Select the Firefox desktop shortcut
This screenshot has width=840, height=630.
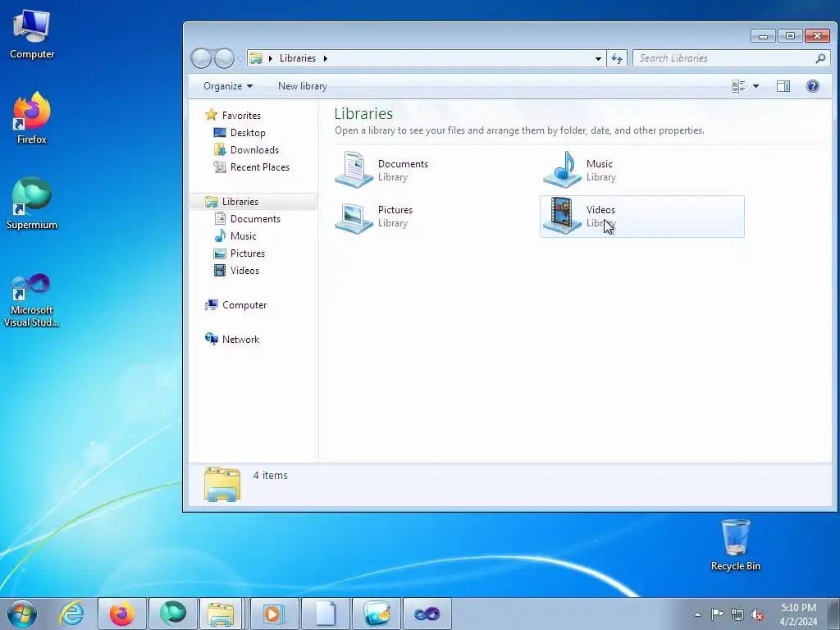pyautogui.click(x=32, y=118)
